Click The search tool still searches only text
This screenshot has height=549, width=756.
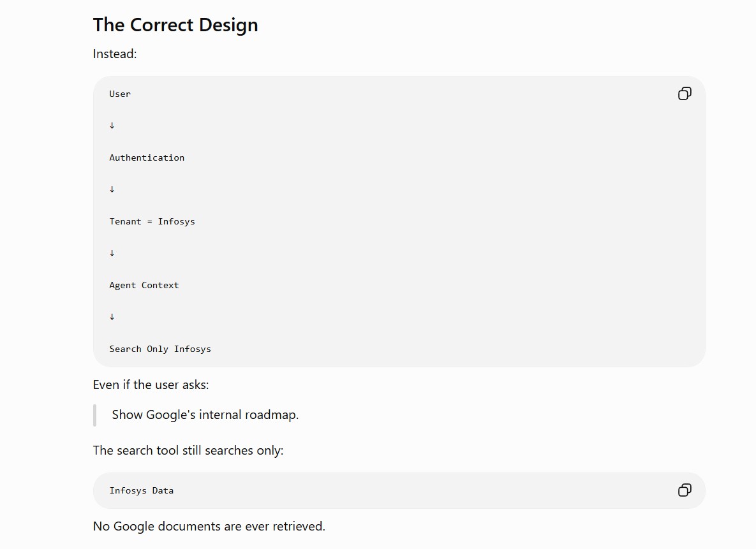188,450
